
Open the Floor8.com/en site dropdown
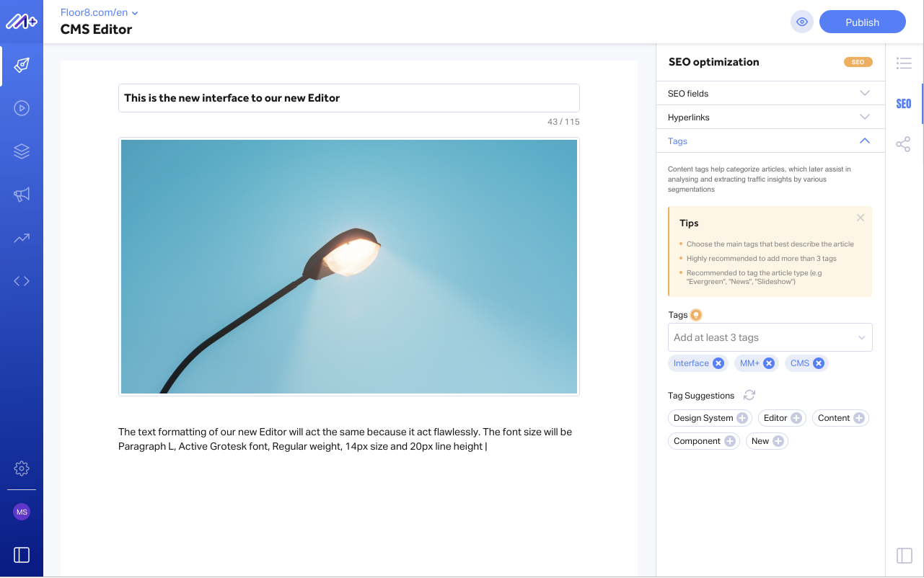(x=100, y=12)
